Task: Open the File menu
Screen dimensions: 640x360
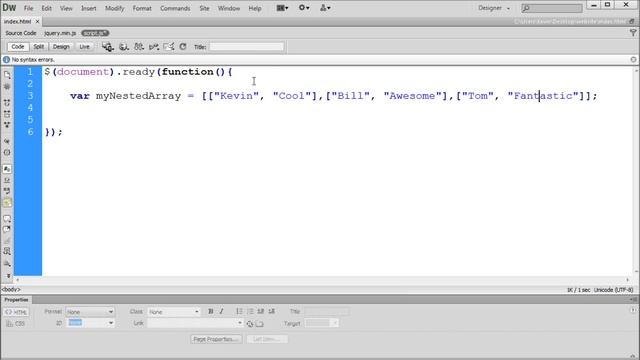Action: [x=29, y=8]
